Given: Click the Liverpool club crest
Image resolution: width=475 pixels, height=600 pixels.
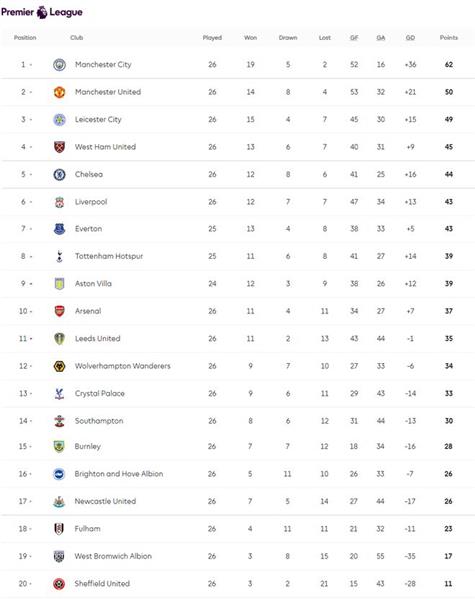Looking at the screenshot, I should (x=59, y=202).
